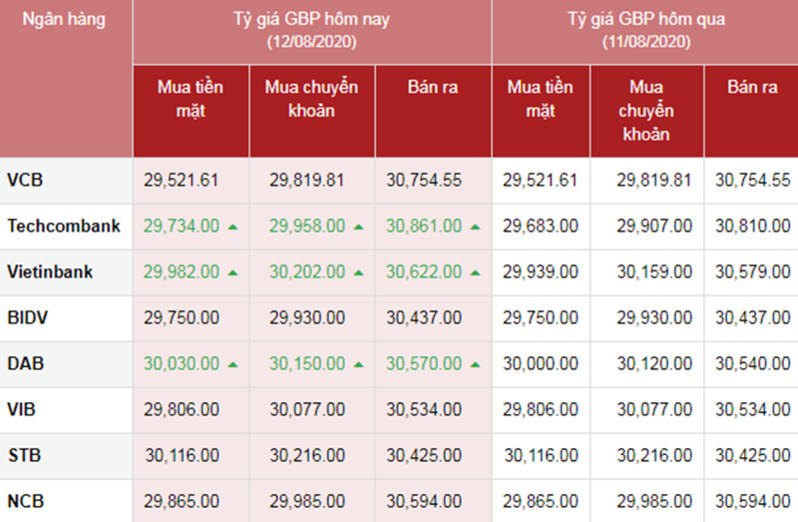This screenshot has height=522, width=798.
Task: Click green up arrow beside Vietinbank 30,622.00
Action: (x=475, y=272)
